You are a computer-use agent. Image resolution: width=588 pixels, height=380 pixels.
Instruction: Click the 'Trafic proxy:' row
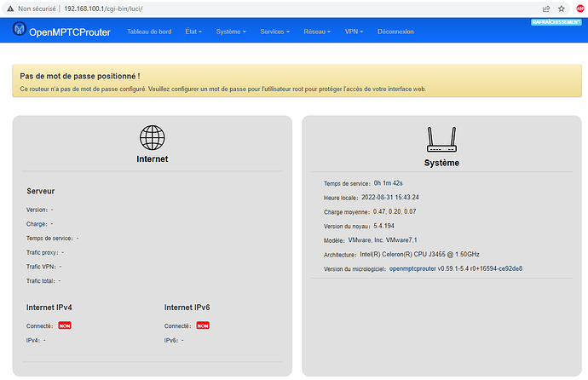(45, 252)
